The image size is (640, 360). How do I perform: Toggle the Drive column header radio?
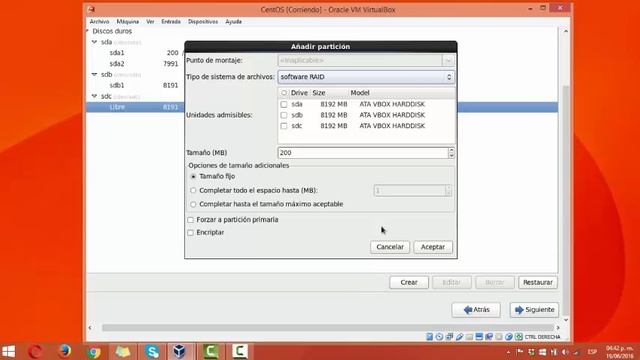pos(284,93)
